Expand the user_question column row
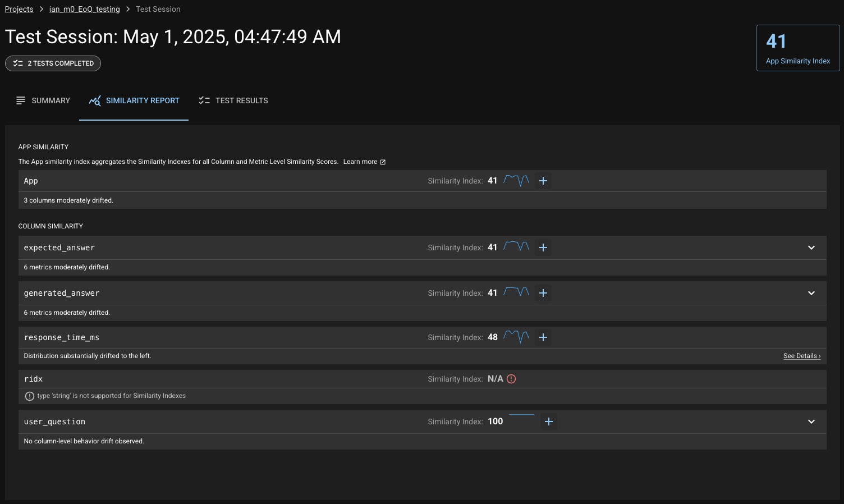Image resolution: width=844 pixels, height=504 pixels. (811, 421)
